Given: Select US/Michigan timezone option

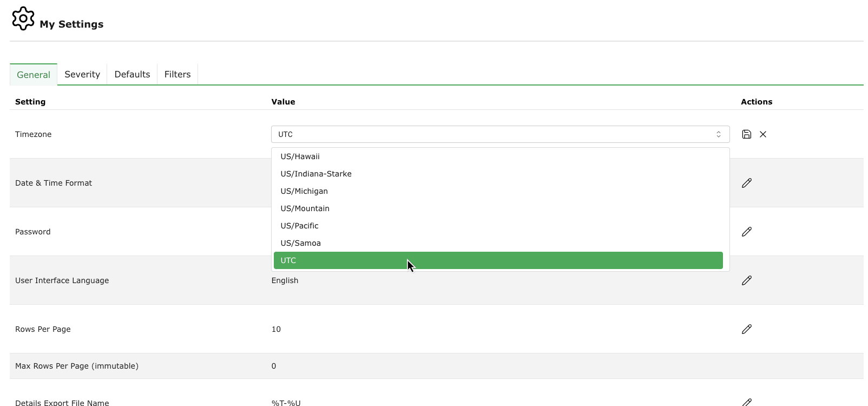Looking at the screenshot, I should click(x=304, y=191).
